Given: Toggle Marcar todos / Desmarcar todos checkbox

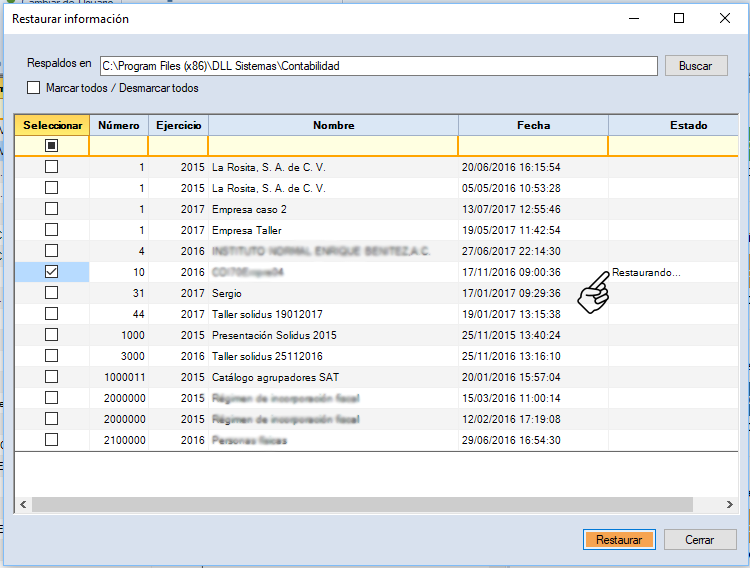Looking at the screenshot, I should coord(34,88).
